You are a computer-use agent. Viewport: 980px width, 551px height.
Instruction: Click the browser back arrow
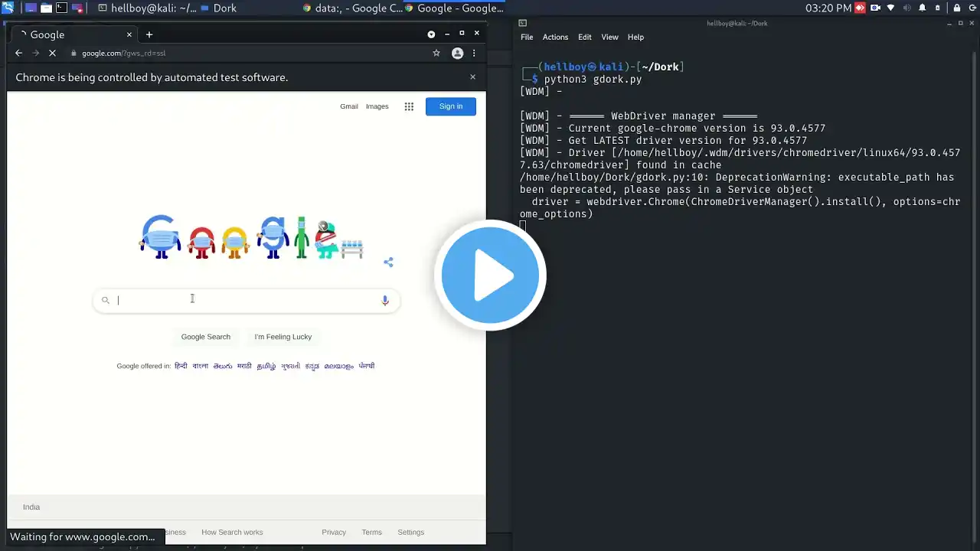click(19, 53)
